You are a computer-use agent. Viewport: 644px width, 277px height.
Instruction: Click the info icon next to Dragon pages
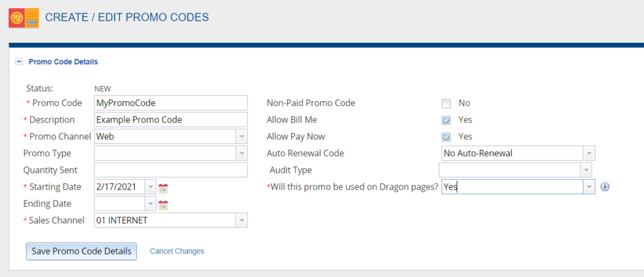tap(606, 187)
